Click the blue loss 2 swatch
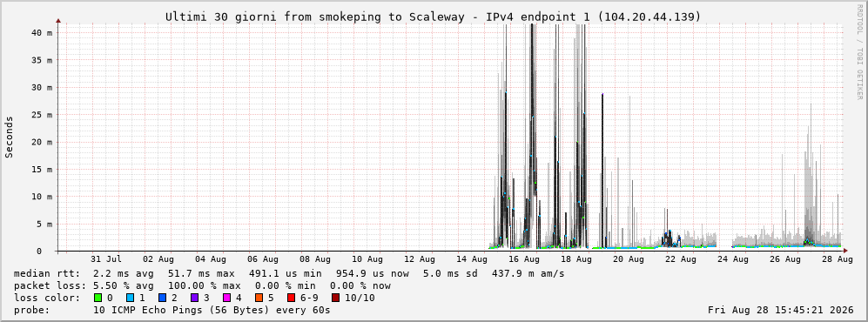Viewport: 868px width, 322px height. (162, 298)
